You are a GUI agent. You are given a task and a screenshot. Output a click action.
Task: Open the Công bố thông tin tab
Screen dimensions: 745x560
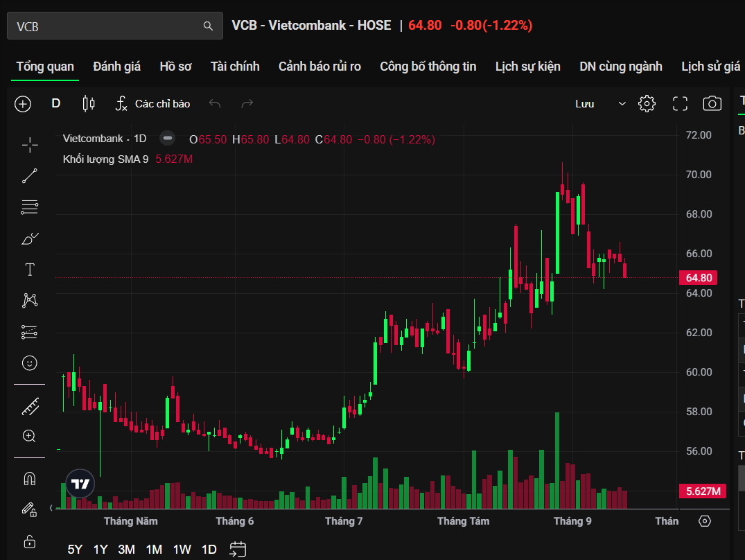pos(428,67)
